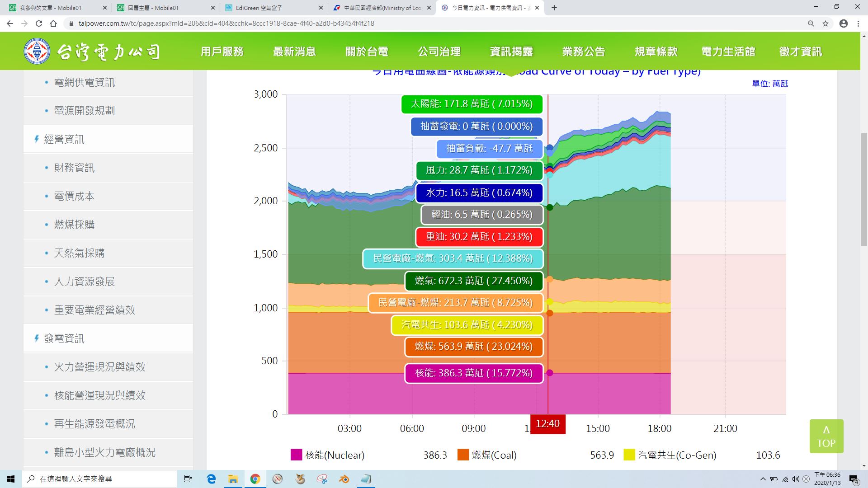Open 電源開發規劃 sidebar link
Viewport: 868px width, 488px height.
coord(84,111)
